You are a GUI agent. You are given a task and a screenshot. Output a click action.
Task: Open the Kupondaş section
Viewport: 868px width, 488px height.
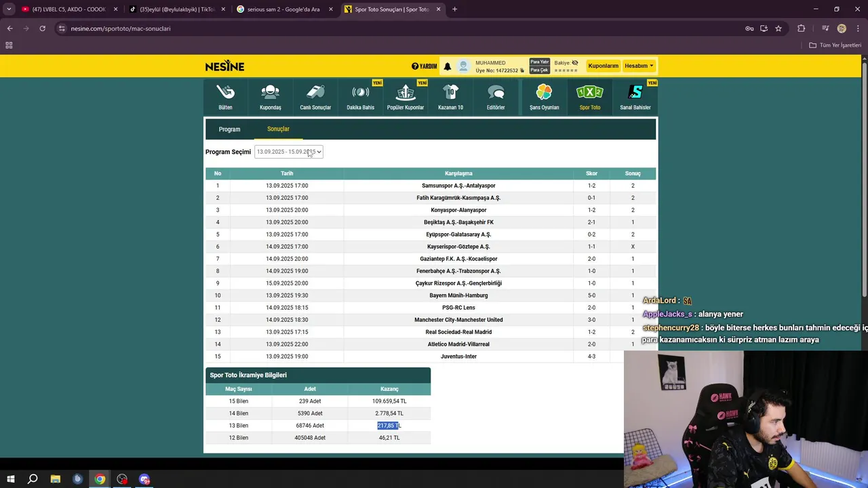click(270, 97)
